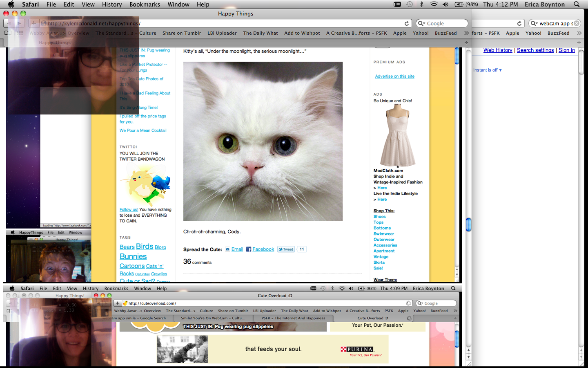Open a new tab in the Google window behind
The width and height of the screenshot is (588, 368).
pyautogui.click(x=579, y=42)
